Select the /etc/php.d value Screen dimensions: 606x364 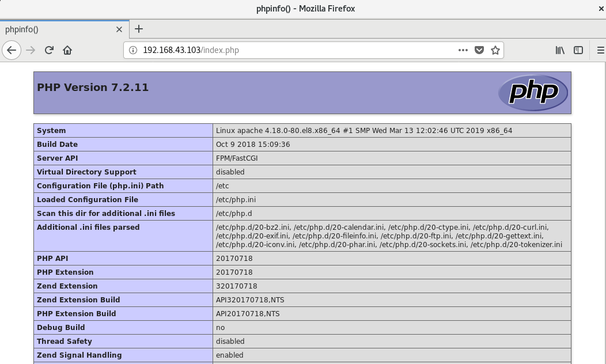pyautogui.click(x=234, y=214)
